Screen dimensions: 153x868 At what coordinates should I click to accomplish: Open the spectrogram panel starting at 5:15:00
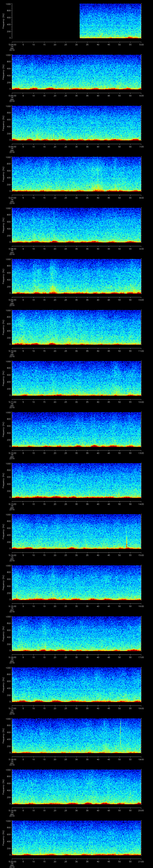[x=77, y=583]
